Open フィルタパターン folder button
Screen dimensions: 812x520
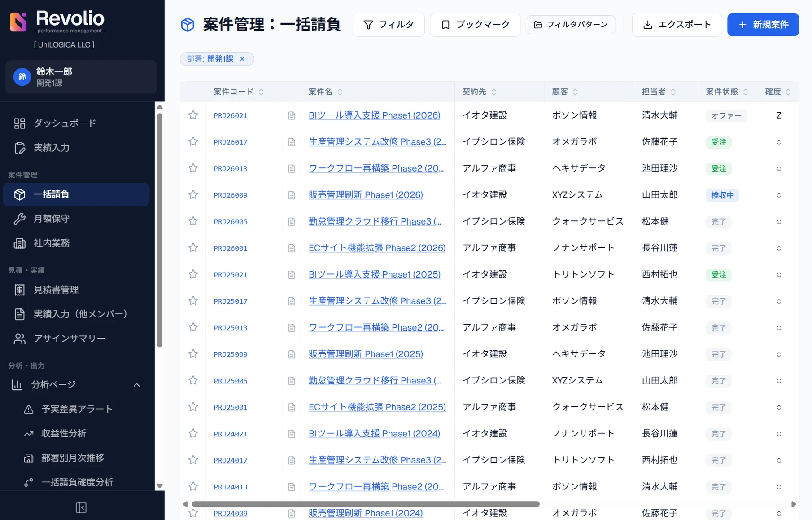[571, 25]
